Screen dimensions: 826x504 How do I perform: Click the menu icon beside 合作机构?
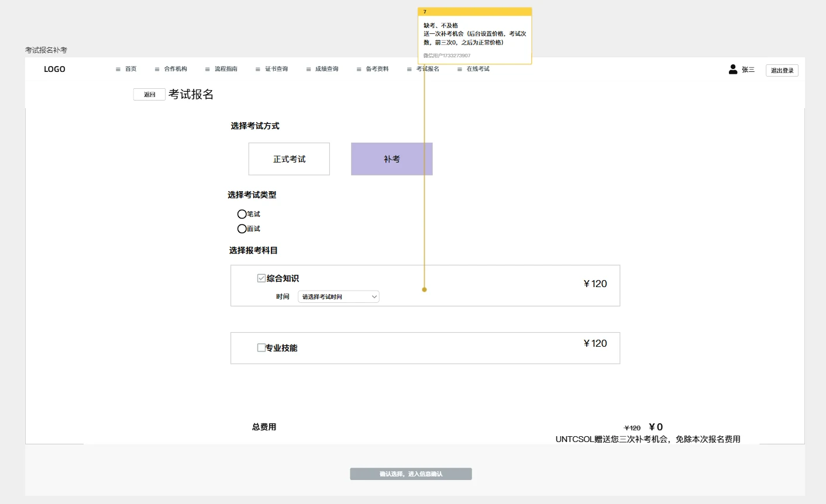pos(157,69)
